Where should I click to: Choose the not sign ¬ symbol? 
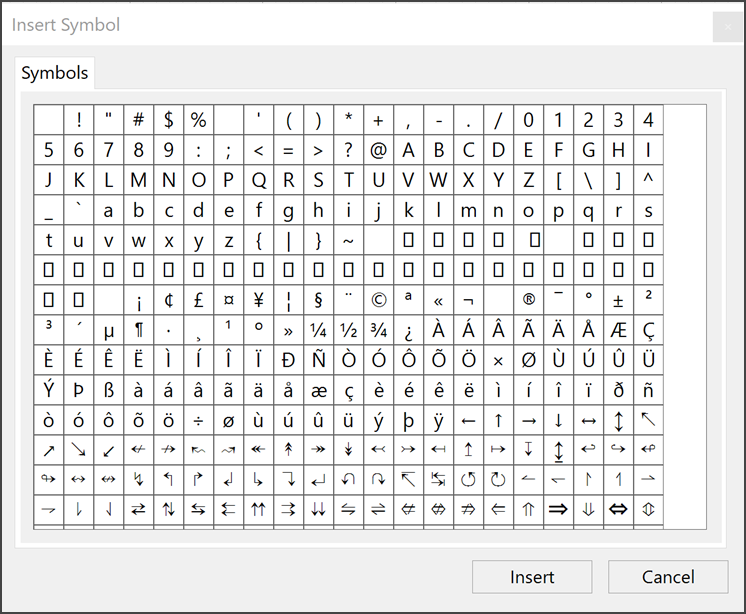[468, 300]
